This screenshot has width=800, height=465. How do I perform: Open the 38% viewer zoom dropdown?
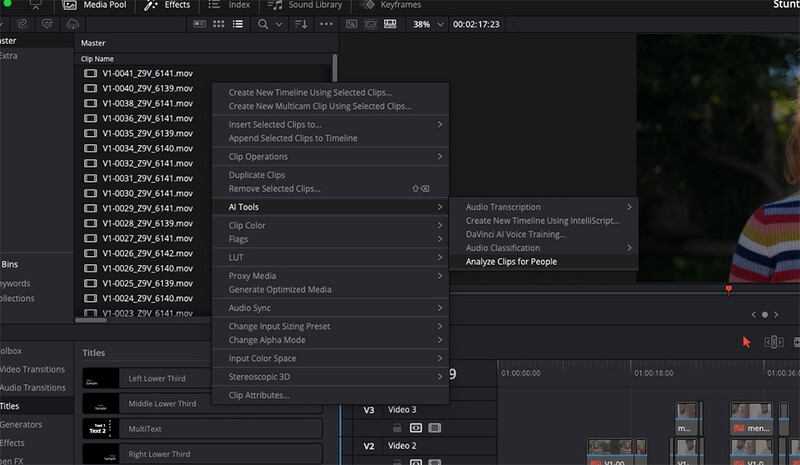point(428,24)
